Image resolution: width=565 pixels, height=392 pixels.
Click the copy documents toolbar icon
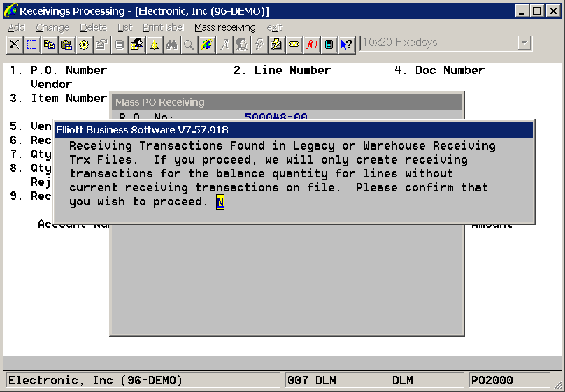(x=49, y=45)
